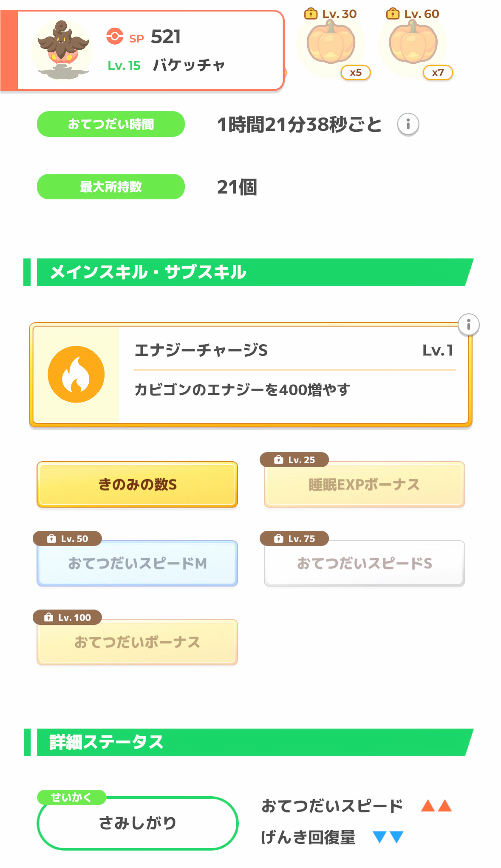Tap the さみしがり nature button
Viewport: 501px width, 868px height.
click(x=137, y=823)
